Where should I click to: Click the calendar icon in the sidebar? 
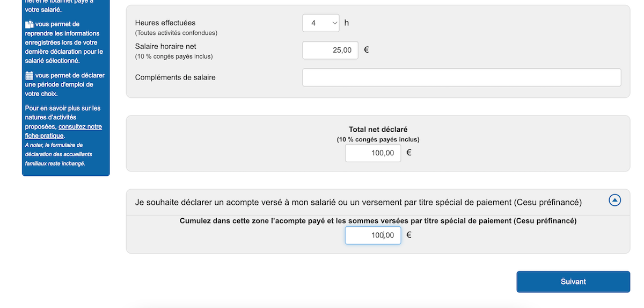(30, 75)
